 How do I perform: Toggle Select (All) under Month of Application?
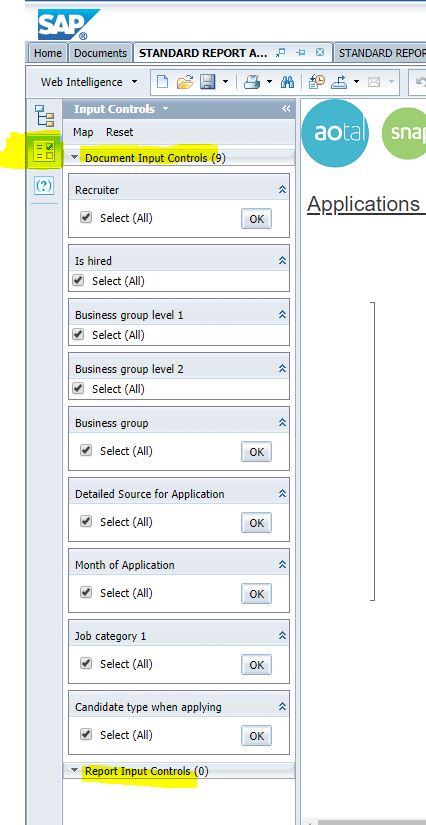pyautogui.click(x=86, y=592)
